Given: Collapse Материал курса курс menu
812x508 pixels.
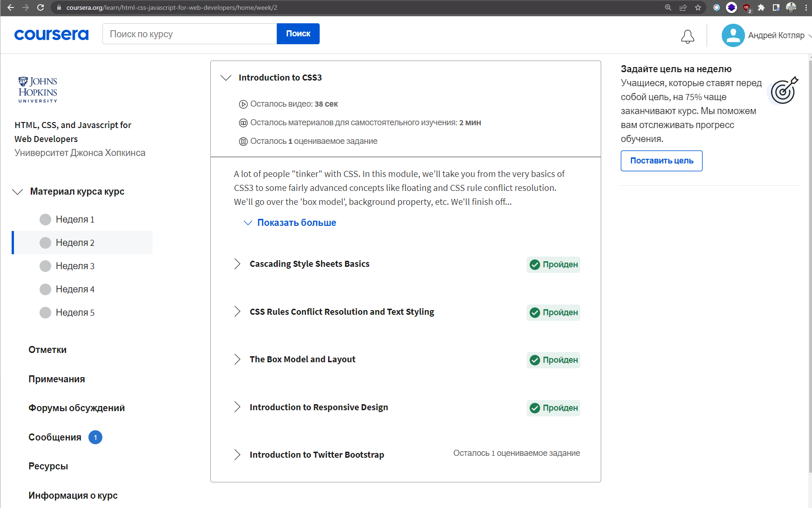Looking at the screenshot, I should (18, 192).
